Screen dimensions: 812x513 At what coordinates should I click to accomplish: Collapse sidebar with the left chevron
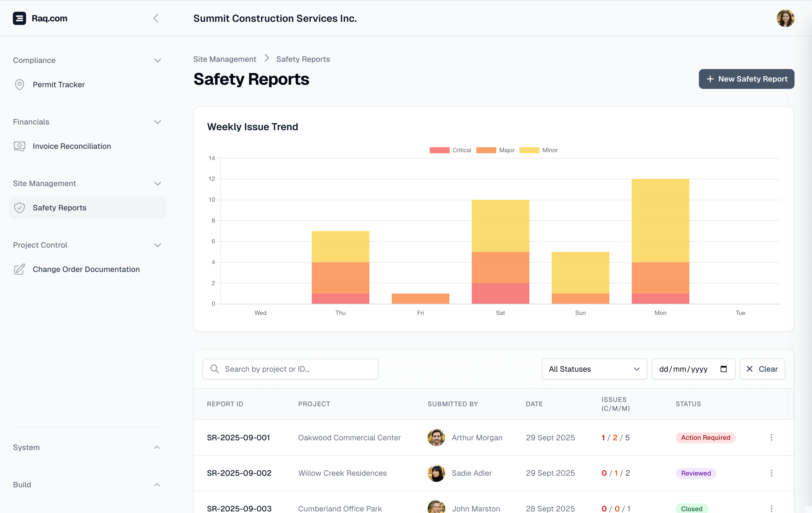click(156, 18)
